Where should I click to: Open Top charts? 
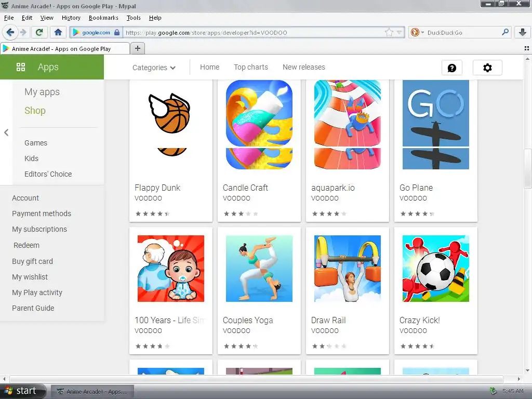click(x=251, y=67)
